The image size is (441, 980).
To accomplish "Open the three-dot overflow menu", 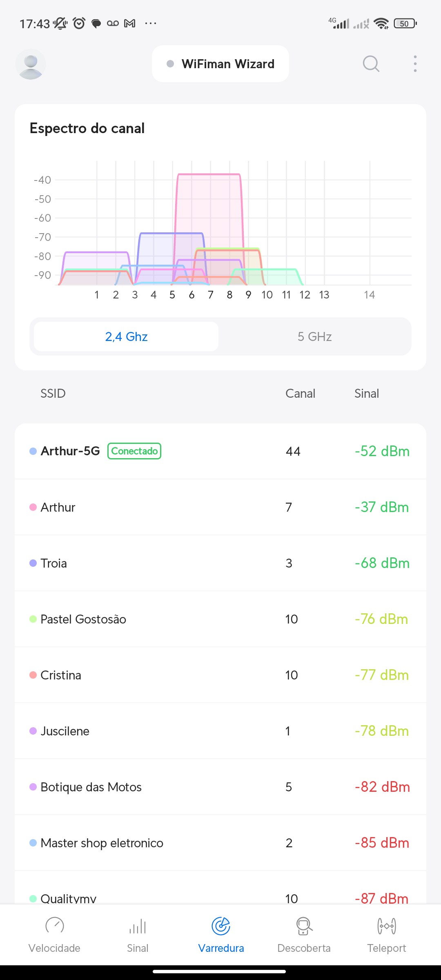I will tap(415, 64).
